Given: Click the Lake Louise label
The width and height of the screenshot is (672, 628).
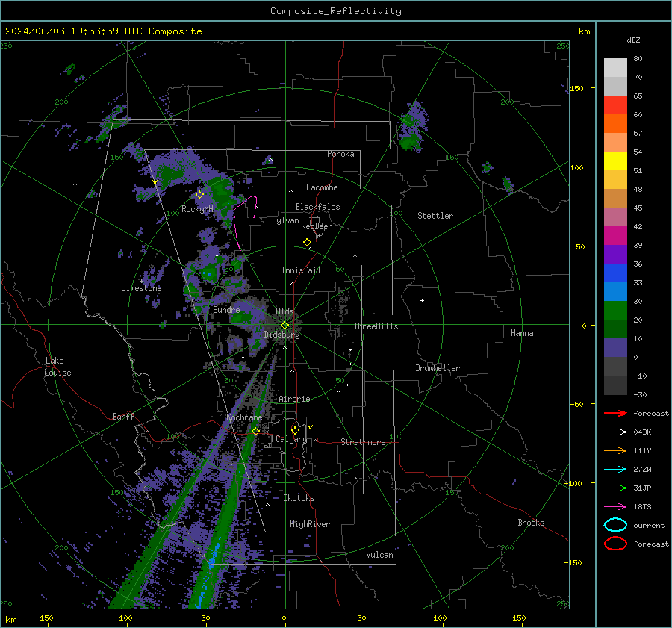Looking at the screenshot, I should click(x=57, y=367).
